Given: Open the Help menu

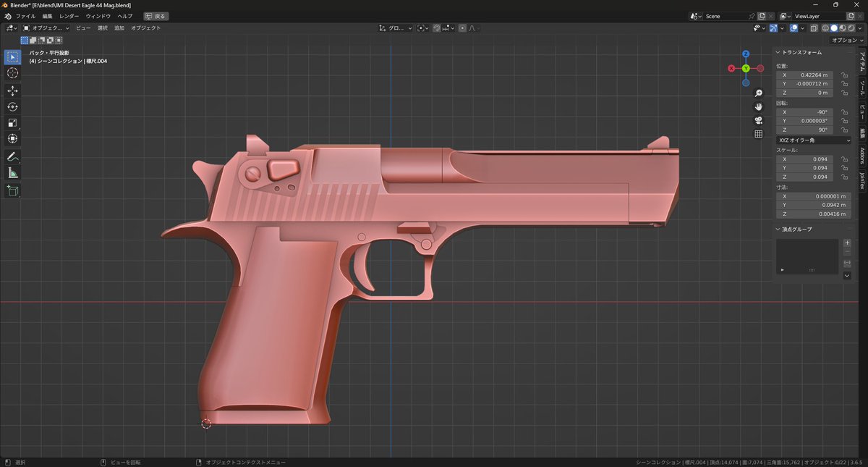Looking at the screenshot, I should tap(124, 16).
